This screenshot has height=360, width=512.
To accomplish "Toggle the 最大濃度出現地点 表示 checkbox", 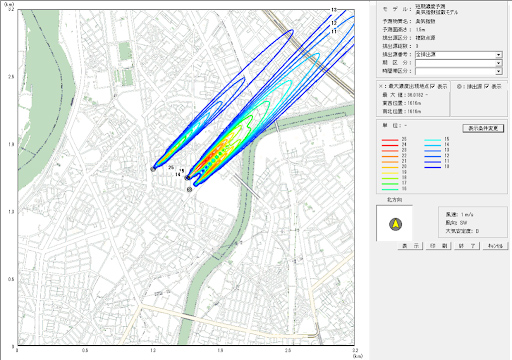I will 432,86.
